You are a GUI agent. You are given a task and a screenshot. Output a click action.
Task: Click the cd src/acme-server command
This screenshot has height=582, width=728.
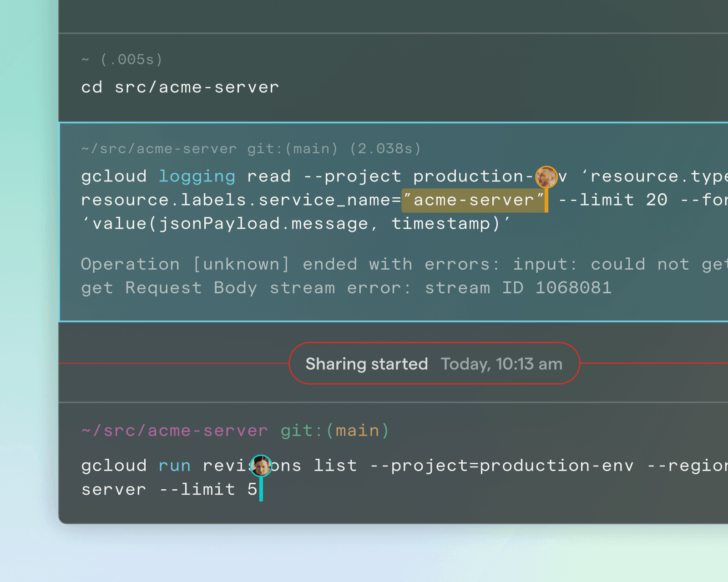click(179, 87)
